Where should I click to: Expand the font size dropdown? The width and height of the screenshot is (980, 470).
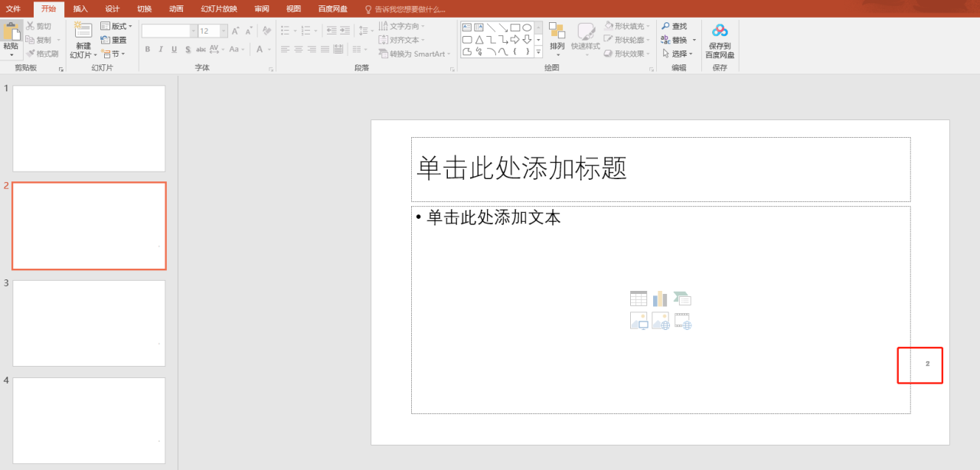point(222,31)
